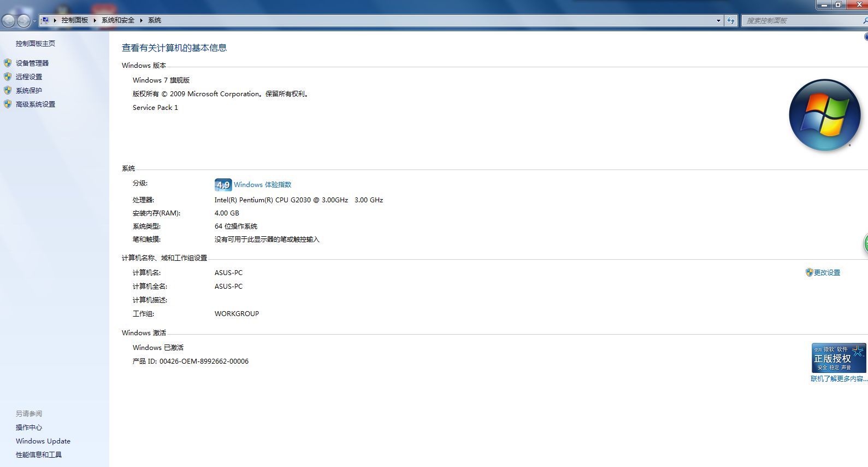The height and width of the screenshot is (467, 868).
Task: Open System Protection shield icon
Action: point(8,90)
